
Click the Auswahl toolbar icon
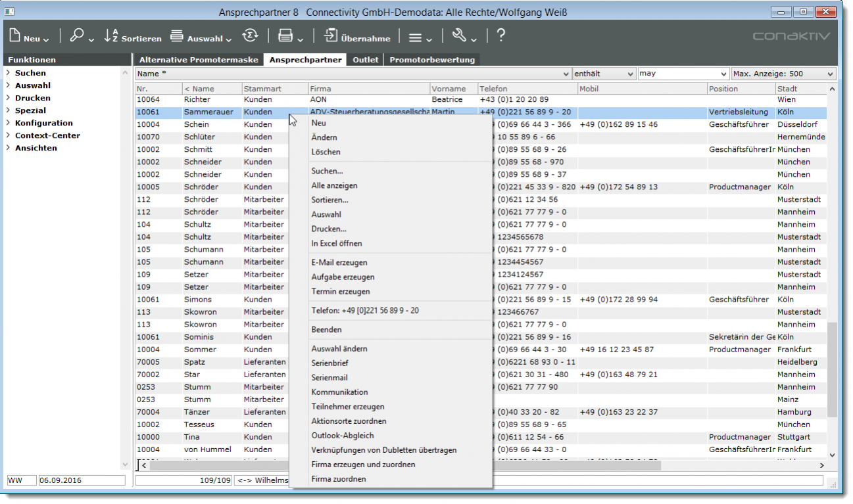[x=177, y=37]
